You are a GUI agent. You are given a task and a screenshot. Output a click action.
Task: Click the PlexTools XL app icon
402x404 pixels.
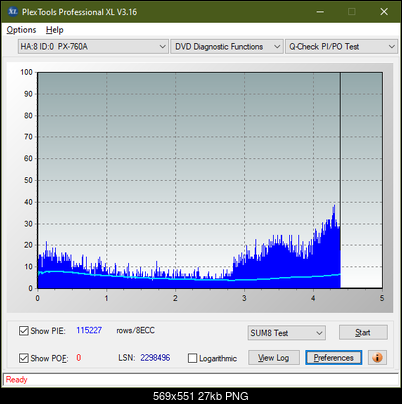[x=13, y=12]
